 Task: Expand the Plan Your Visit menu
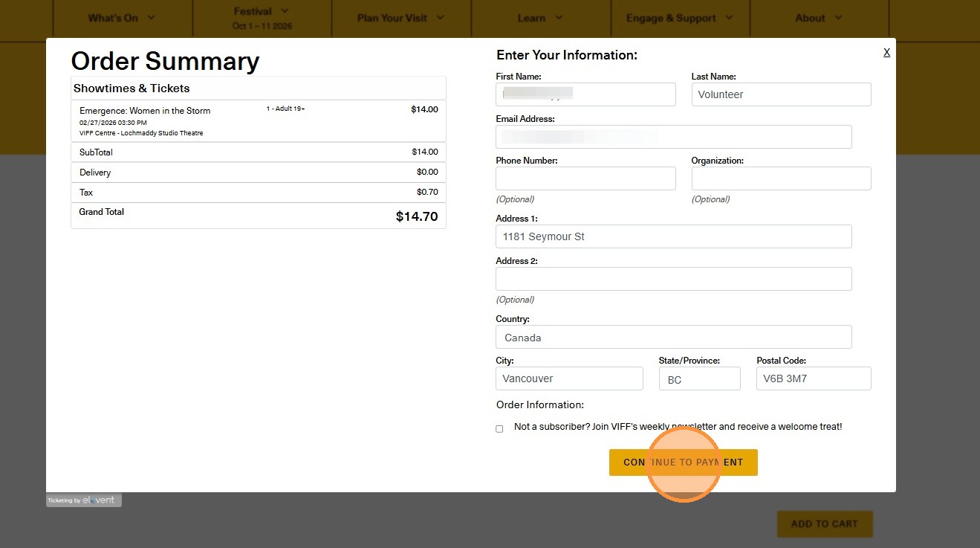[400, 18]
